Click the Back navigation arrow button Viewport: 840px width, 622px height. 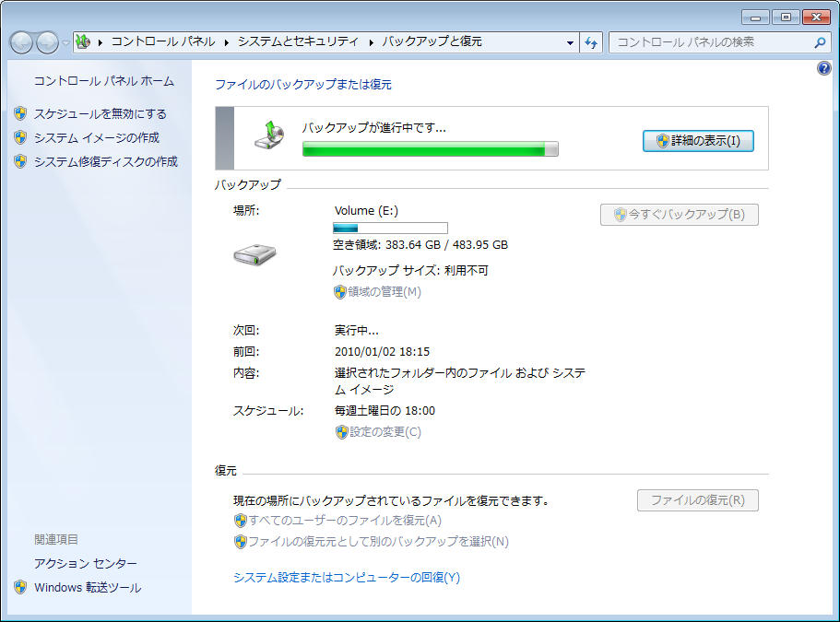21,42
